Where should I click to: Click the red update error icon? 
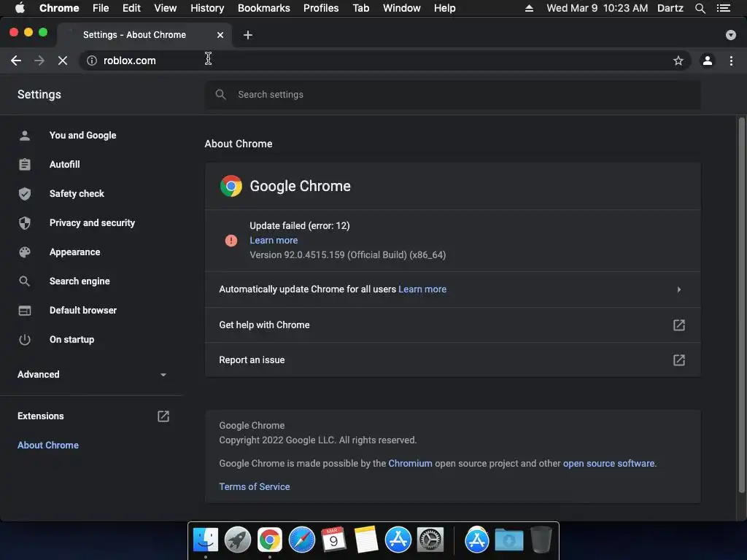[x=231, y=241]
